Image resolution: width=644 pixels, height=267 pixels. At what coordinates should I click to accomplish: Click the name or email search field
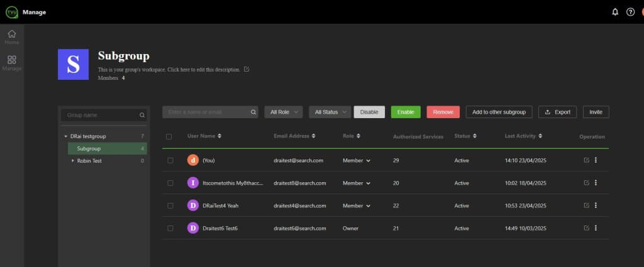[206, 112]
